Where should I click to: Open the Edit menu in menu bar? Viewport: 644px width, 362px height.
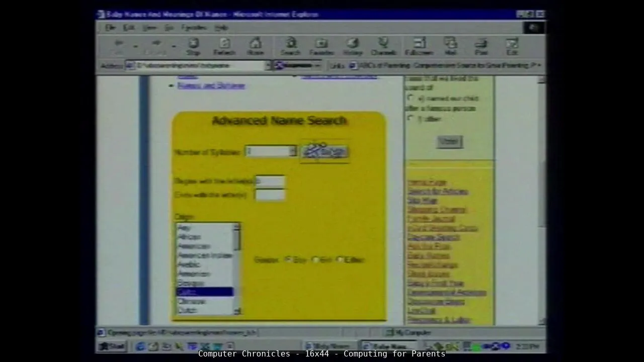click(x=129, y=28)
